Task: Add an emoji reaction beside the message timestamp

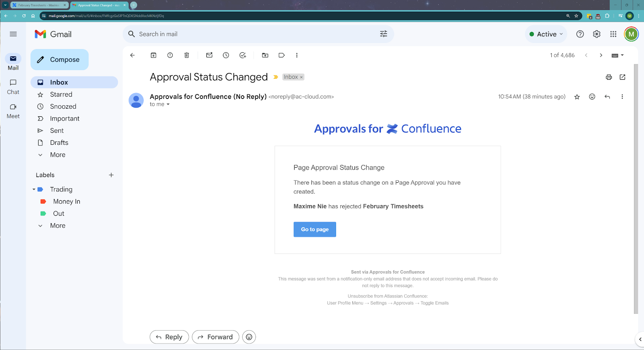Action: pos(592,97)
